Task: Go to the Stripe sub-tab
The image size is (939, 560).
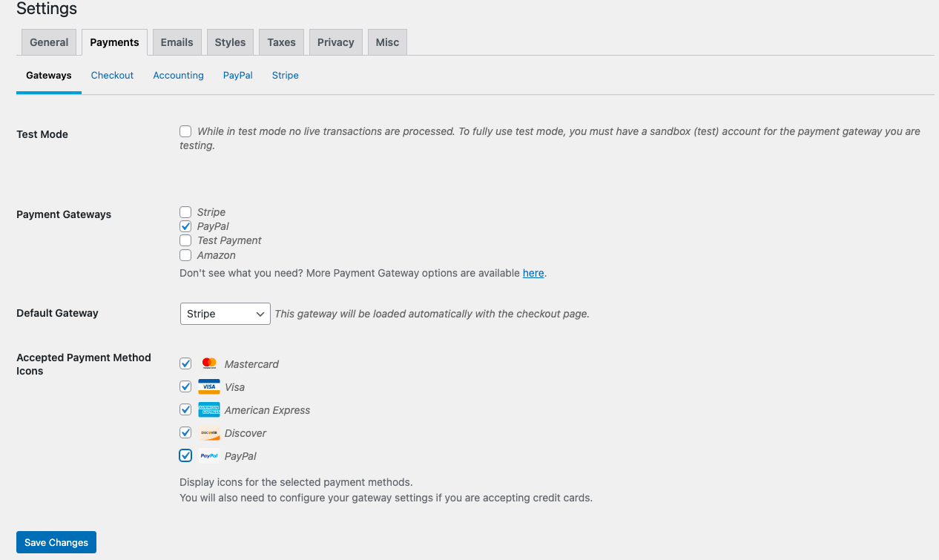Action: tap(286, 76)
